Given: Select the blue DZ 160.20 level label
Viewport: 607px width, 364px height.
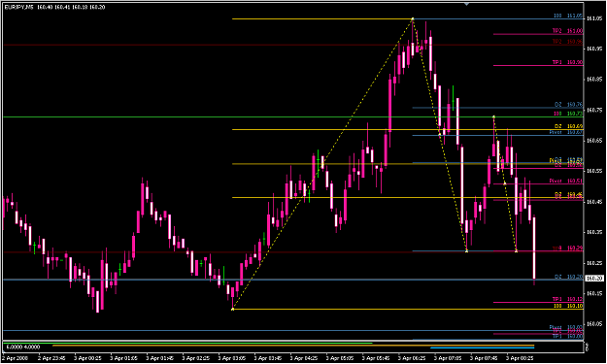Looking at the screenshot, I should [568, 277].
